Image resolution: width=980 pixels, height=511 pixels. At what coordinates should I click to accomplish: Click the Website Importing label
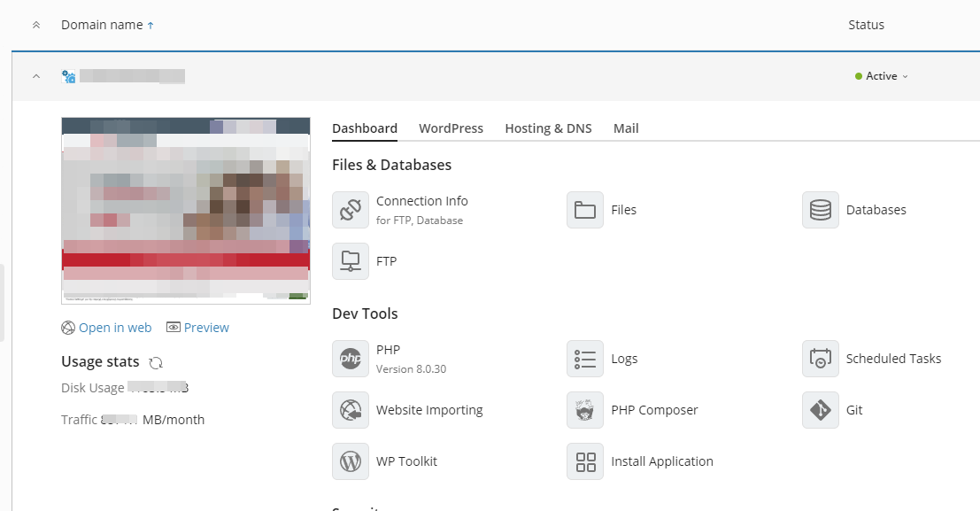click(429, 410)
